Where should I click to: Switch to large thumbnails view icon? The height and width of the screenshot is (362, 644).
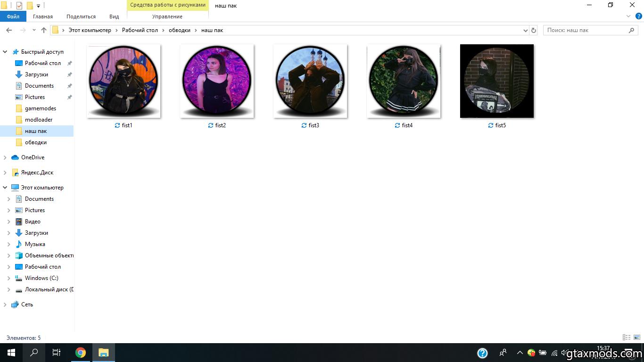(x=637, y=337)
